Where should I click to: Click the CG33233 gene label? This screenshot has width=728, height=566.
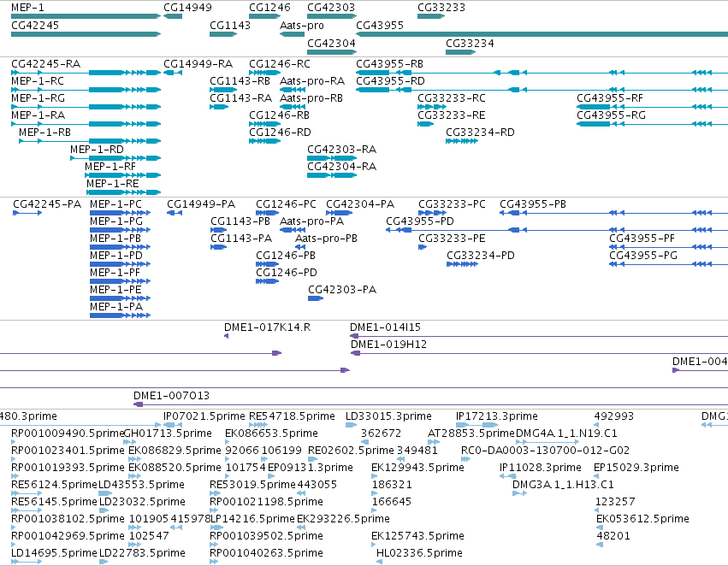[x=441, y=8]
